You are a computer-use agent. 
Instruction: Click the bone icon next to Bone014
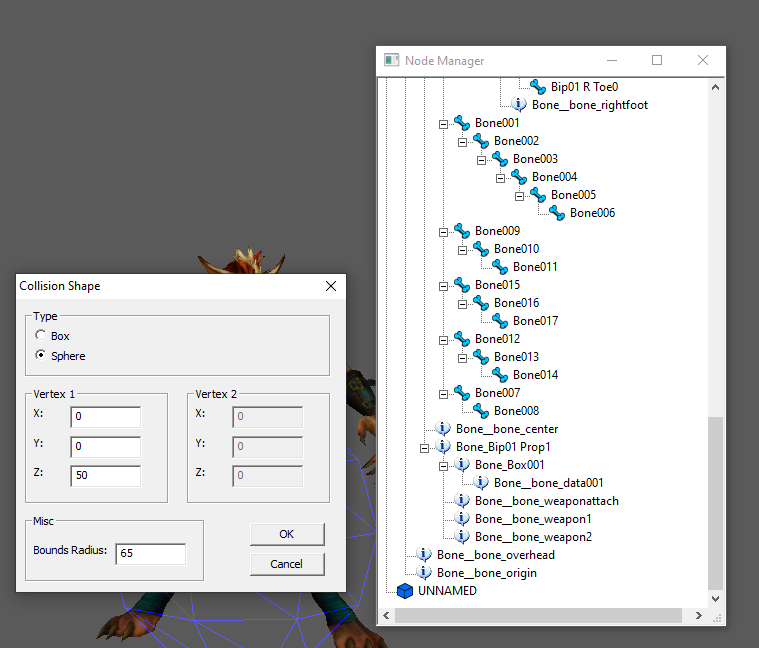tap(500, 375)
